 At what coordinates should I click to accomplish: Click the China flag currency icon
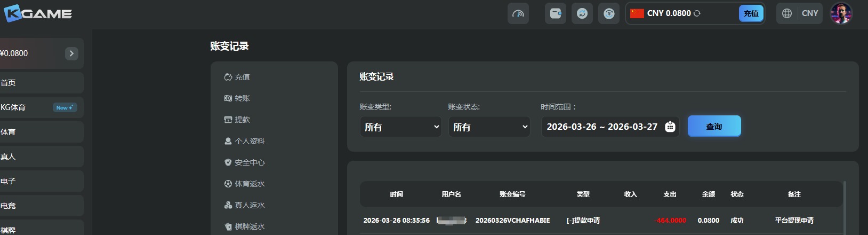(637, 13)
